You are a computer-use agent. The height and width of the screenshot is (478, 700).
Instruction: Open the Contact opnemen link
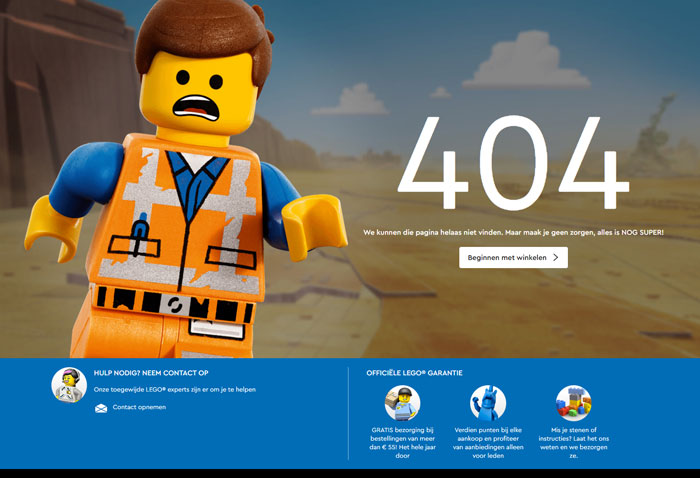[x=139, y=407]
